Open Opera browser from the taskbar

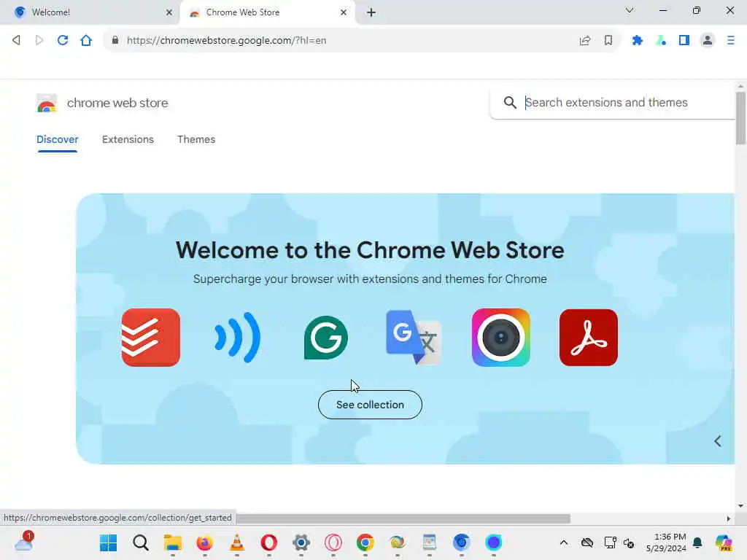(269, 542)
